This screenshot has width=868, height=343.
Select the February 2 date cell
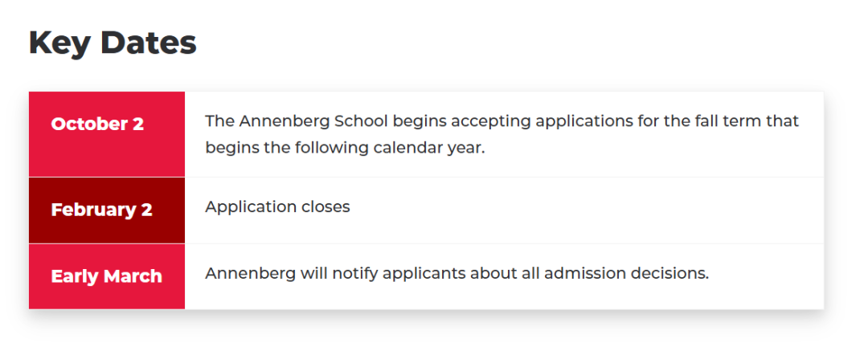(107, 210)
